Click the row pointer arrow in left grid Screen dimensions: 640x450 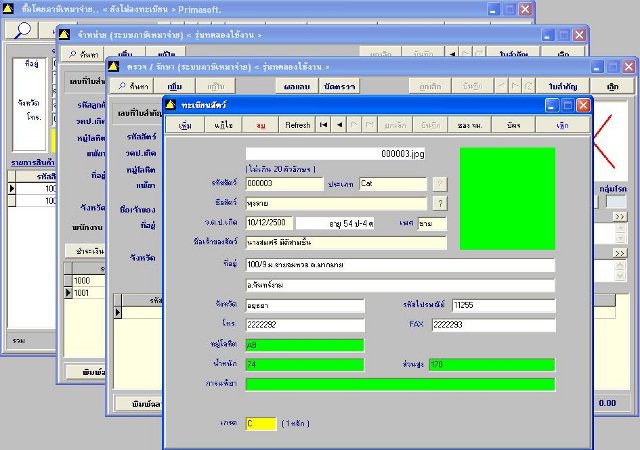13,187
